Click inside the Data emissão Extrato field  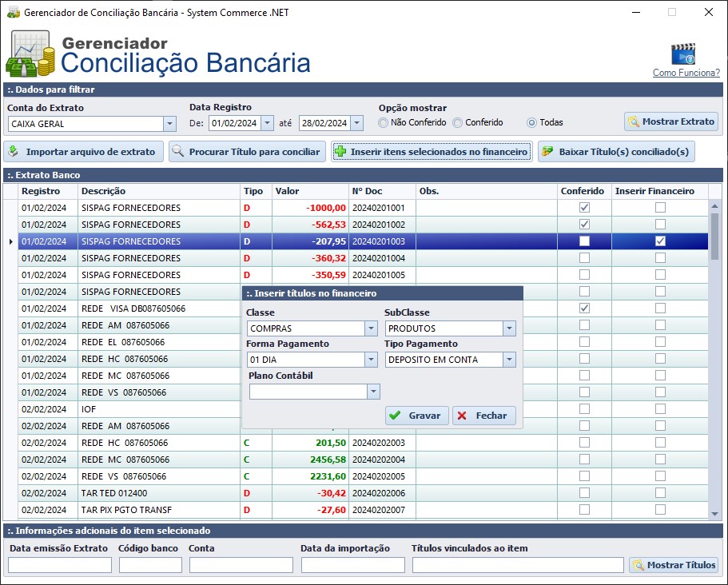pos(60,564)
